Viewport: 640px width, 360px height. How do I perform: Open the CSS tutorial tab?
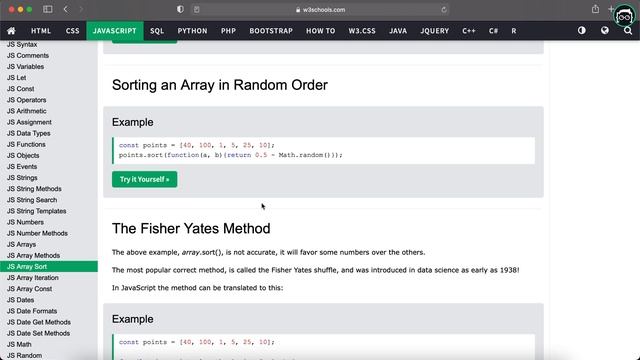[x=72, y=31]
